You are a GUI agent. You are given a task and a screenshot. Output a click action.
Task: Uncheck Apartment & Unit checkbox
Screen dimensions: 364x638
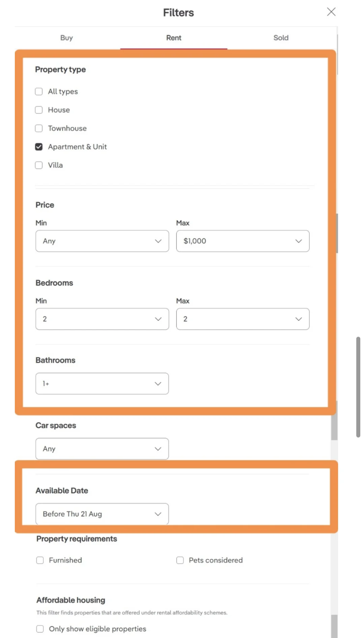point(39,147)
